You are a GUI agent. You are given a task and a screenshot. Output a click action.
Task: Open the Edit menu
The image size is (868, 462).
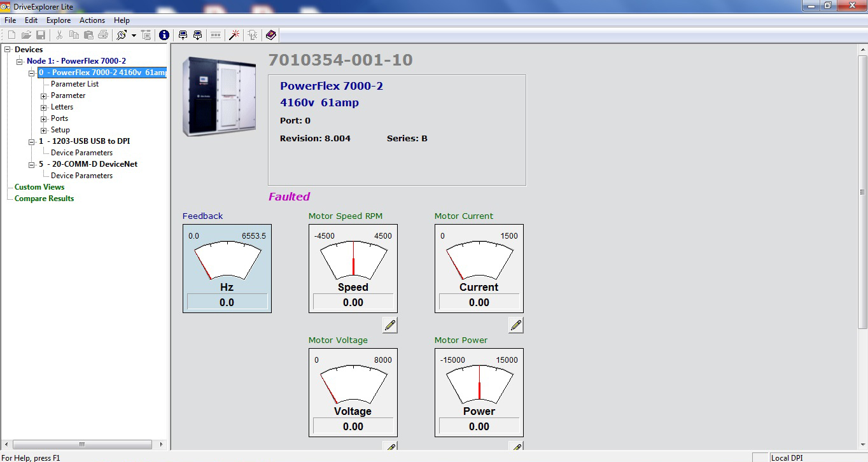[x=31, y=20]
